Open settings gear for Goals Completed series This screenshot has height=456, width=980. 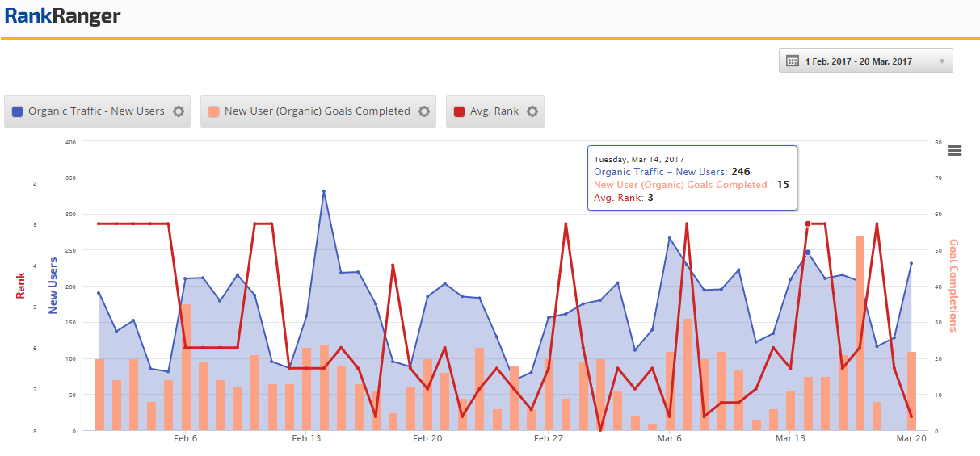[424, 111]
